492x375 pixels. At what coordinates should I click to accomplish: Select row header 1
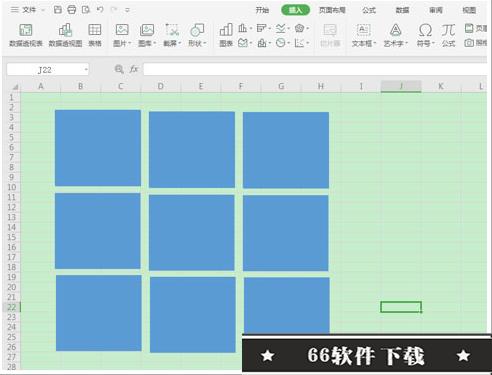point(12,97)
